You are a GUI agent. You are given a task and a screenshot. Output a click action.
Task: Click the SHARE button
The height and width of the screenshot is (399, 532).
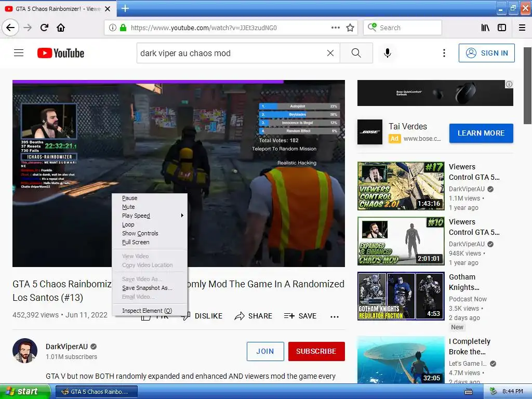coord(254,316)
